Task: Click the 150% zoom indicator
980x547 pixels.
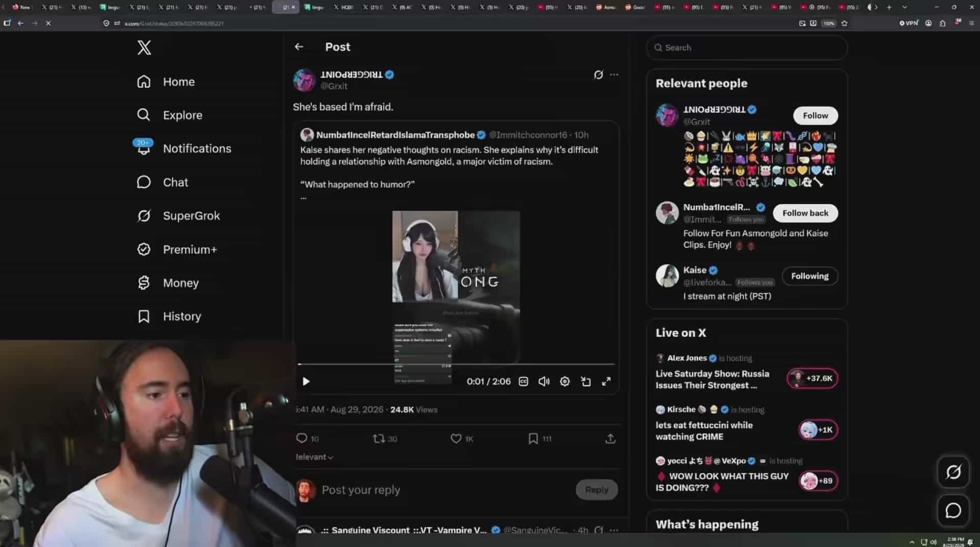Action: pos(828,23)
